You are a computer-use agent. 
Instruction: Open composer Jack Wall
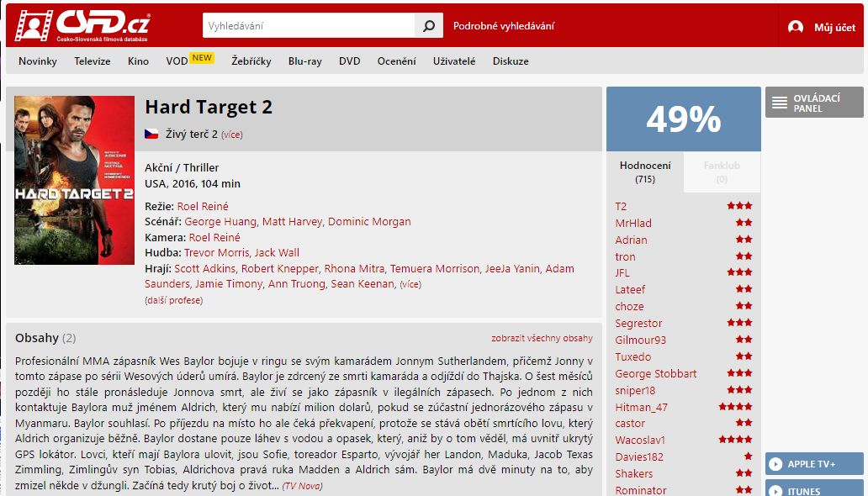(277, 252)
